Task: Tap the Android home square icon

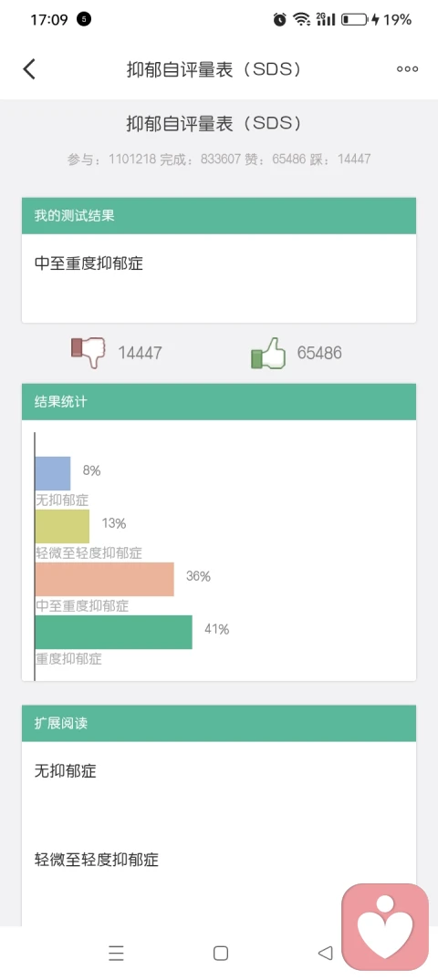Action: tap(220, 954)
